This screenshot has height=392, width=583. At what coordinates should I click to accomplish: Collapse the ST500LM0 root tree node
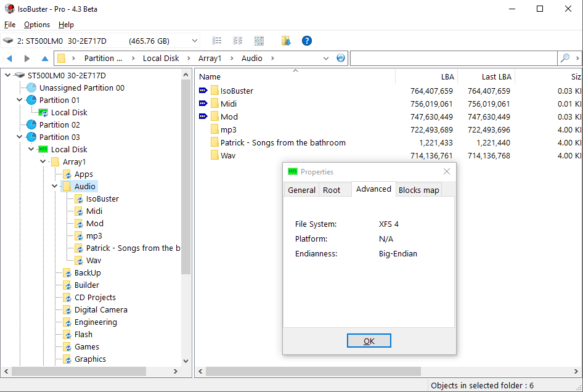coord(7,75)
